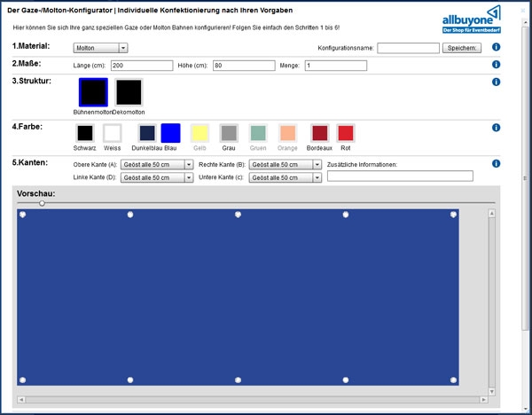This screenshot has height=415, width=532.
Task: Click the Vorschau zoom slider handle
Action: (x=42, y=203)
